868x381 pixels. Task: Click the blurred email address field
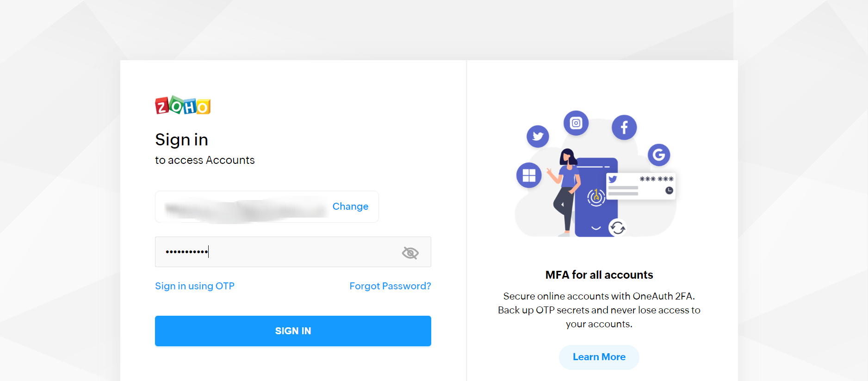(245, 208)
